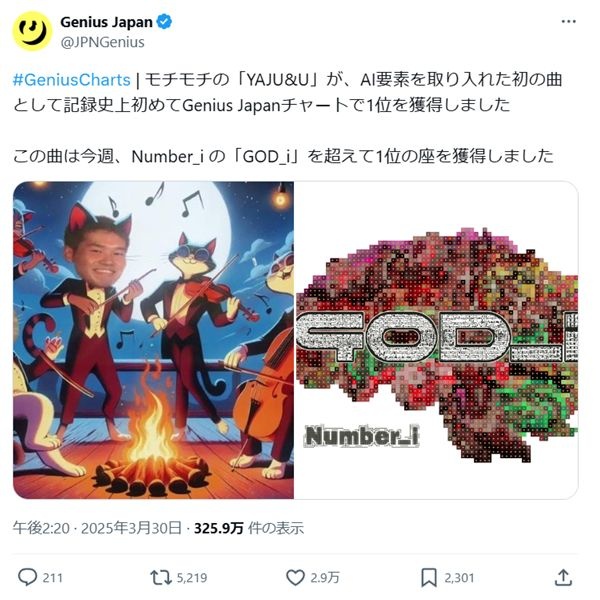The height and width of the screenshot is (600, 600).
Task: Click the 5,219 repost count
Action: 192,578
